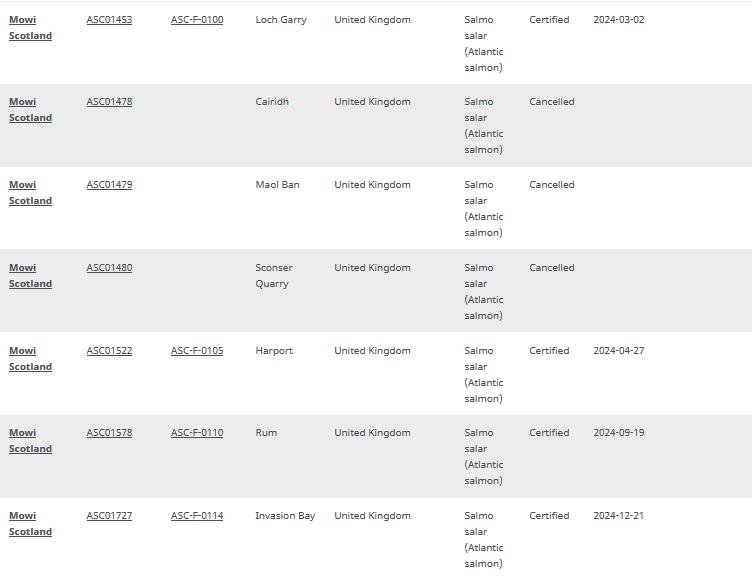Viewport: 752px width, 577px height.
Task: Click the Sconser Quarry site name cell
Action: click(x=274, y=276)
